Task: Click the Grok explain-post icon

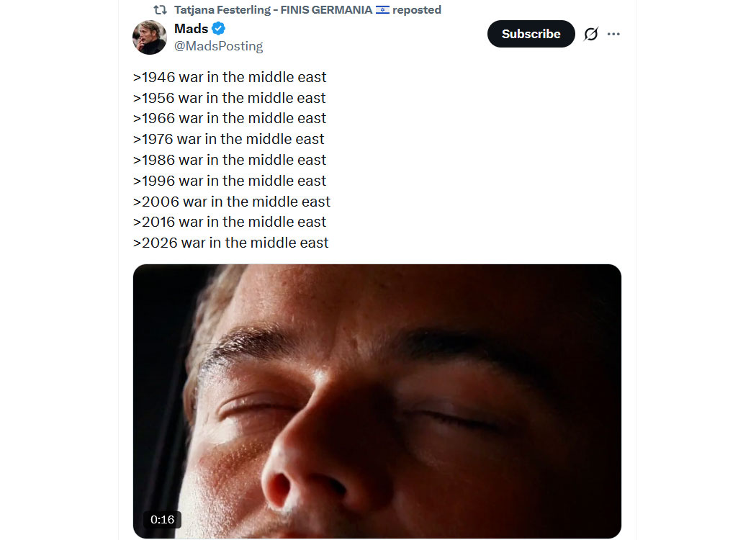Action: (590, 34)
